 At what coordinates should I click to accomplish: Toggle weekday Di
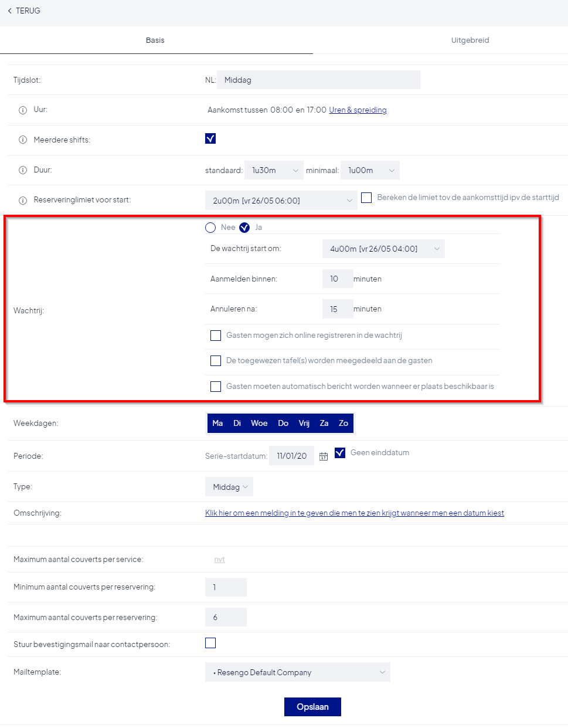237,424
